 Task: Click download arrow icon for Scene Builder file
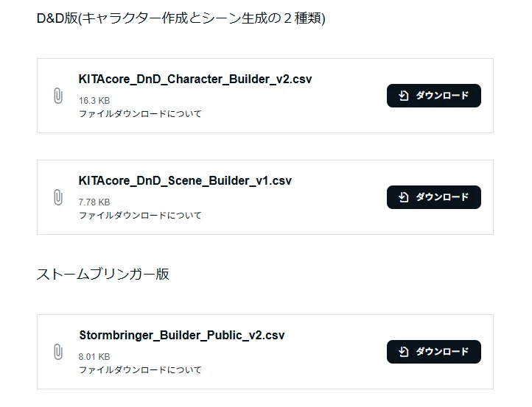pos(403,197)
